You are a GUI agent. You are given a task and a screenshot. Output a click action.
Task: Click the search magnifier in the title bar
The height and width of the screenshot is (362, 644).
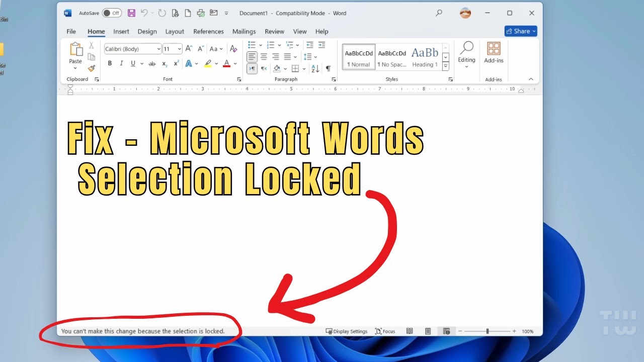(x=439, y=13)
